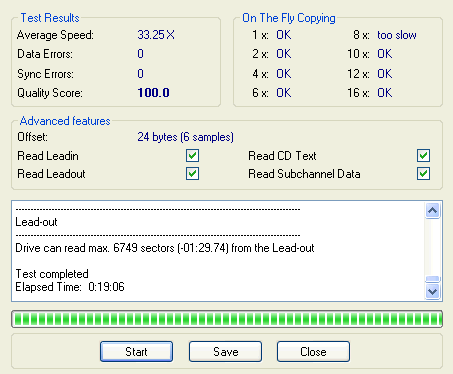Screen dimensions: 453x374
Task: Toggle the Read Subchannel Data checkbox
Action: 423,173
